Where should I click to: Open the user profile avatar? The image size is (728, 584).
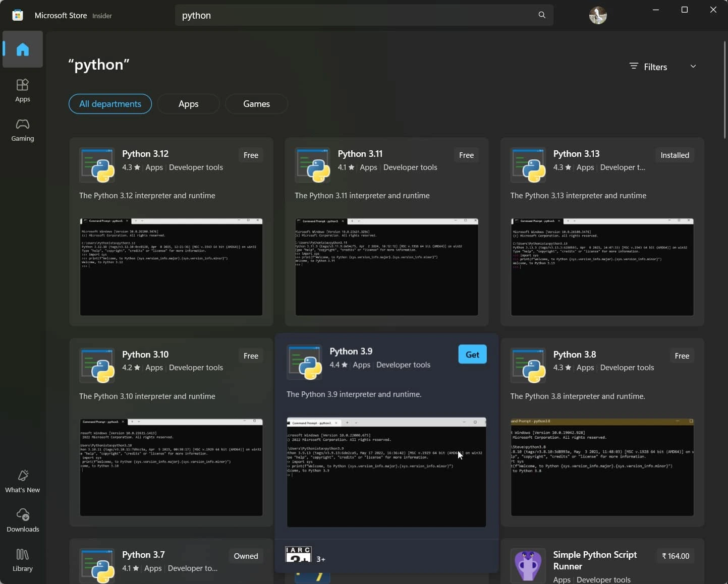(598, 16)
